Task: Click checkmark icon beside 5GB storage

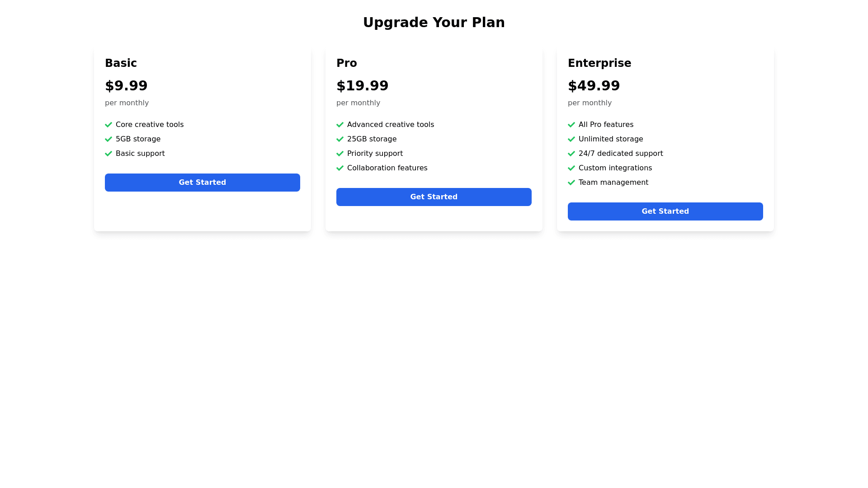Action: pyautogui.click(x=108, y=139)
